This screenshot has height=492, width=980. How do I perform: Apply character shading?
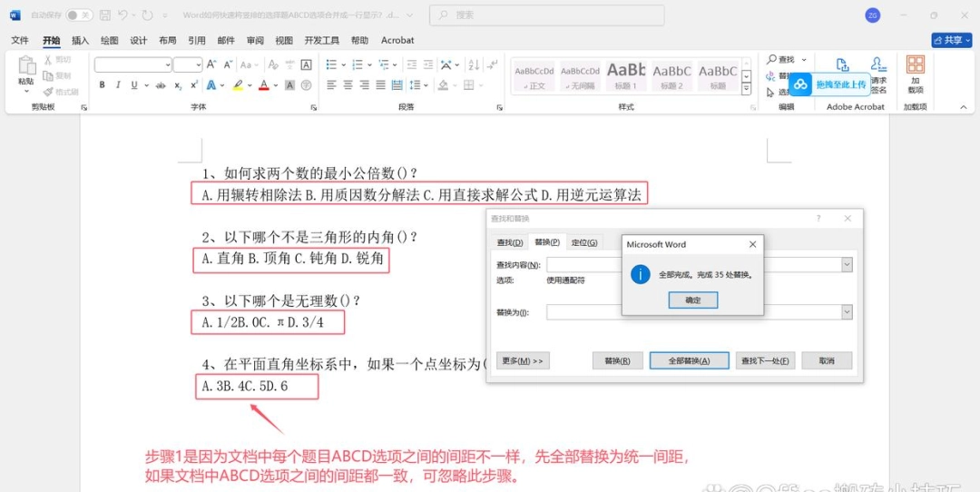(x=290, y=85)
